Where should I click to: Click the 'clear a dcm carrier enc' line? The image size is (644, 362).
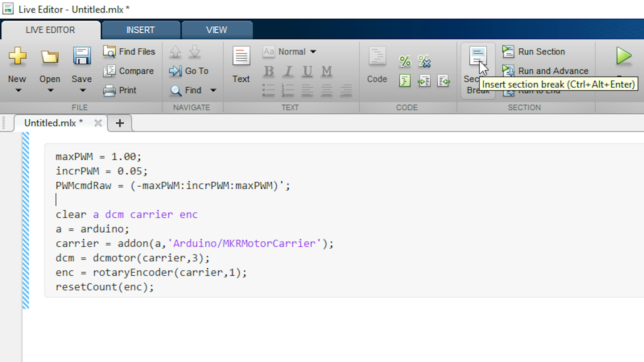[x=127, y=215]
